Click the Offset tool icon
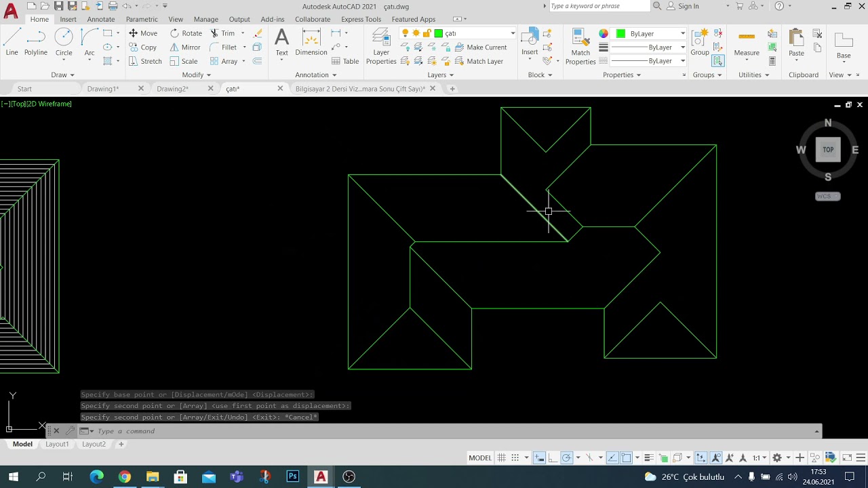 (x=257, y=61)
